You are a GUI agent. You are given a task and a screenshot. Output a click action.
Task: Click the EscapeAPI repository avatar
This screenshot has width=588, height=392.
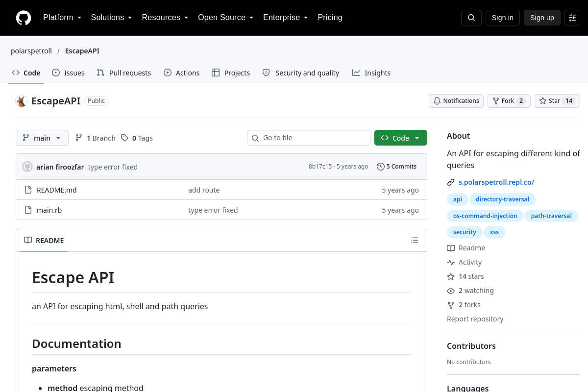21,101
